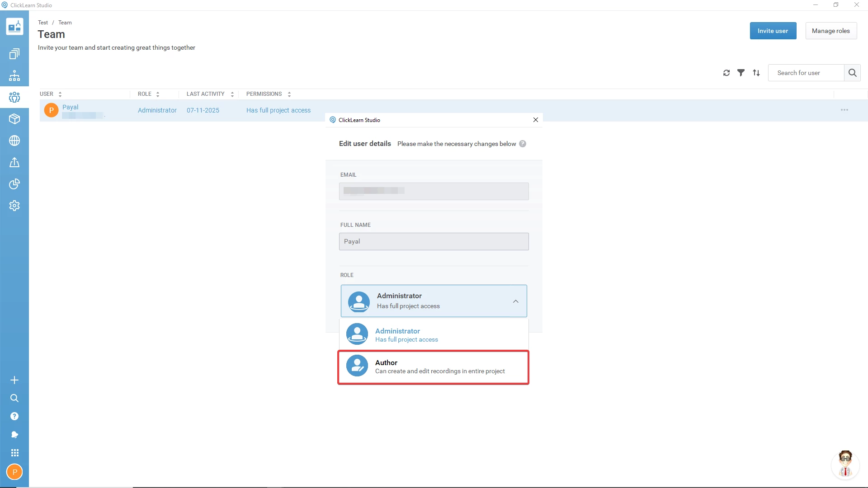Collapse the Administrator role dropdown
Viewport: 868px width, 488px height.
coord(515,301)
